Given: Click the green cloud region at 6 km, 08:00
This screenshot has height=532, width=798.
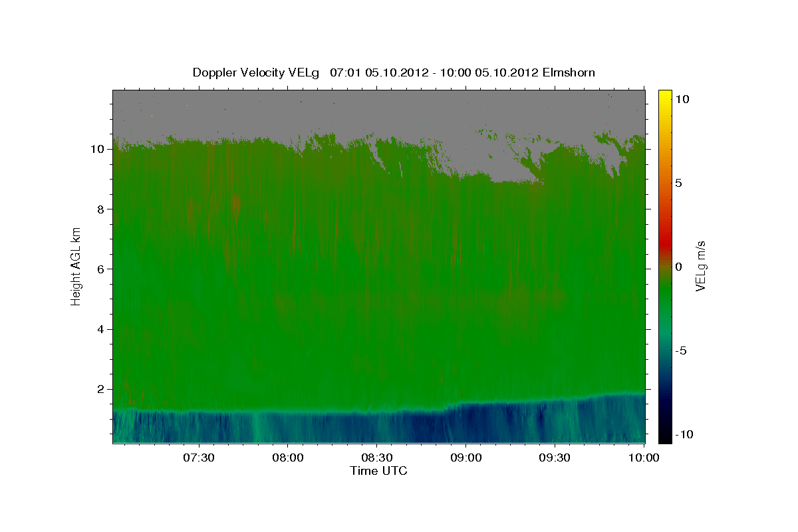Looking at the screenshot, I should click(288, 269).
